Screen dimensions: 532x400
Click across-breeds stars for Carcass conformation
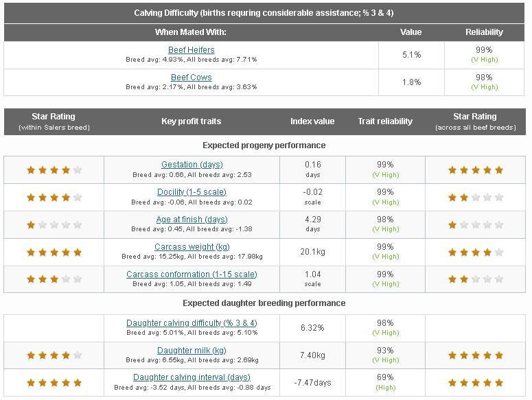(x=476, y=279)
